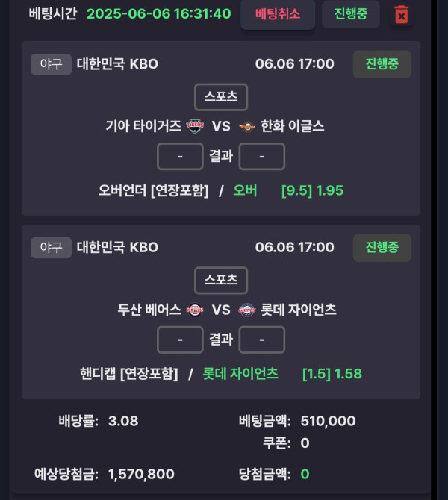448x500 pixels.
Task: Click the 스포츠 label on the Kia vs Hanwha match
Action: coord(221,97)
